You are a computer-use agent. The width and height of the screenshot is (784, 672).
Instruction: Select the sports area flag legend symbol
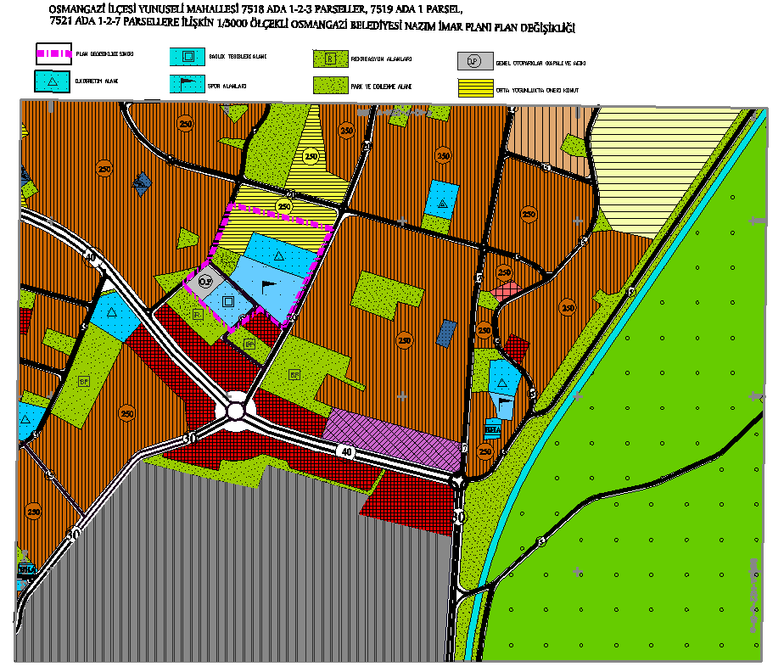pos(188,85)
